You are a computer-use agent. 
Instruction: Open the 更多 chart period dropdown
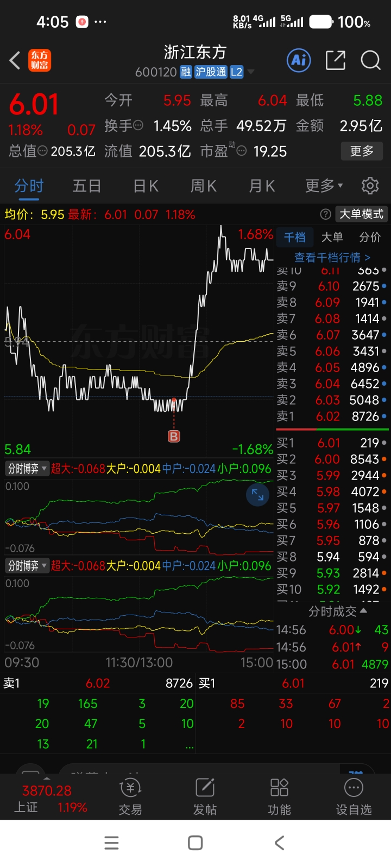324,186
